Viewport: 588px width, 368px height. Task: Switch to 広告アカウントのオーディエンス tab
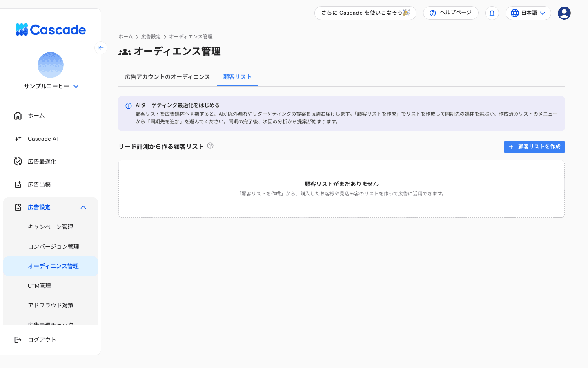tap(167, 77)
